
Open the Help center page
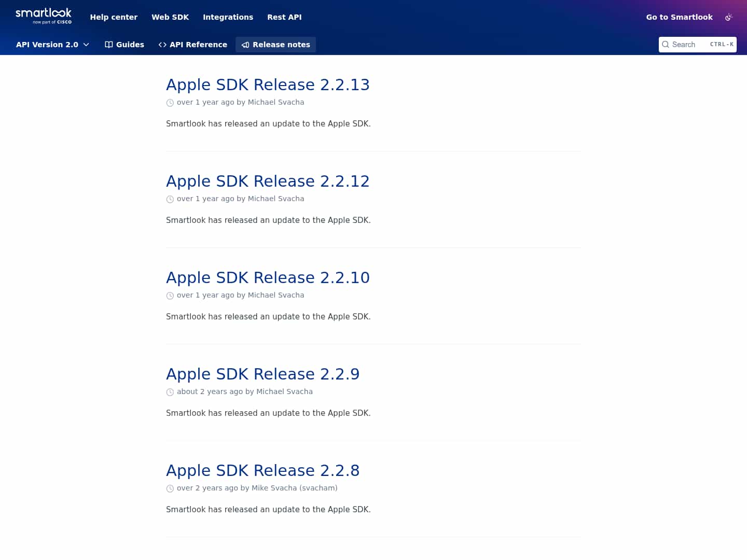click(114, 17)
